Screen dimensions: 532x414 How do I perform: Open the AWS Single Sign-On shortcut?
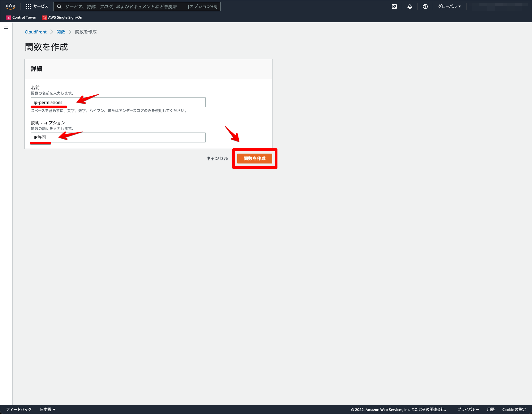click(x=62, y=17)
